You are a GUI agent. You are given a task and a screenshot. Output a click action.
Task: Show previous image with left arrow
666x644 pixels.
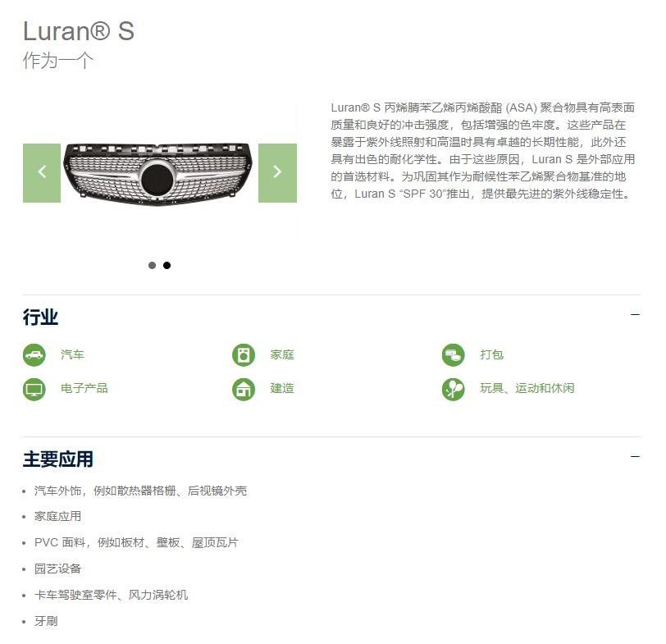[x=42, y=173]
